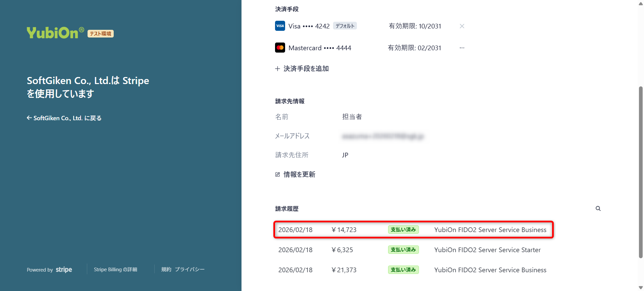Click the Visa card icon
Viewport: 644px width, 291px height.
(280, 26)
